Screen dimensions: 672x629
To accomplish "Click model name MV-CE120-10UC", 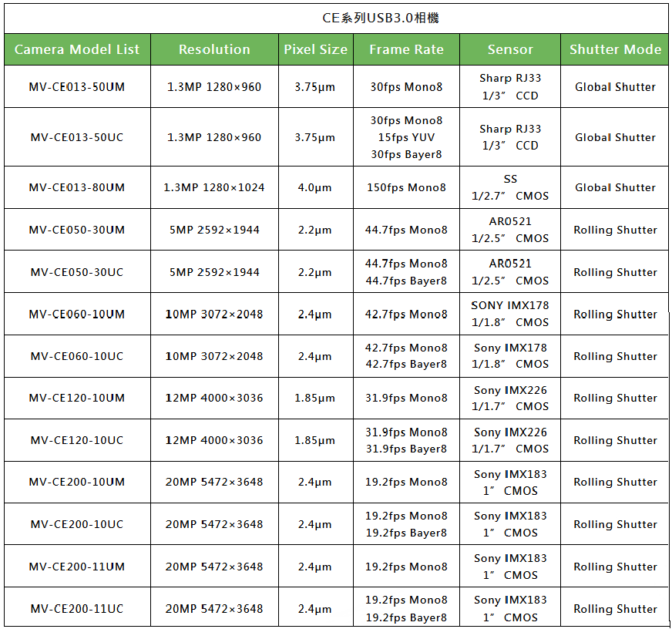I will [77, 440].
